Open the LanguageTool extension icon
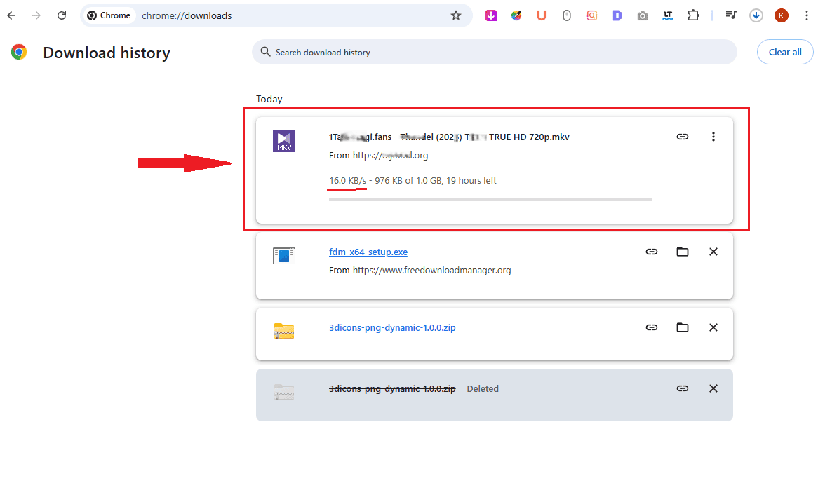Viewport: 818px width, 504px height. [668, 15]
